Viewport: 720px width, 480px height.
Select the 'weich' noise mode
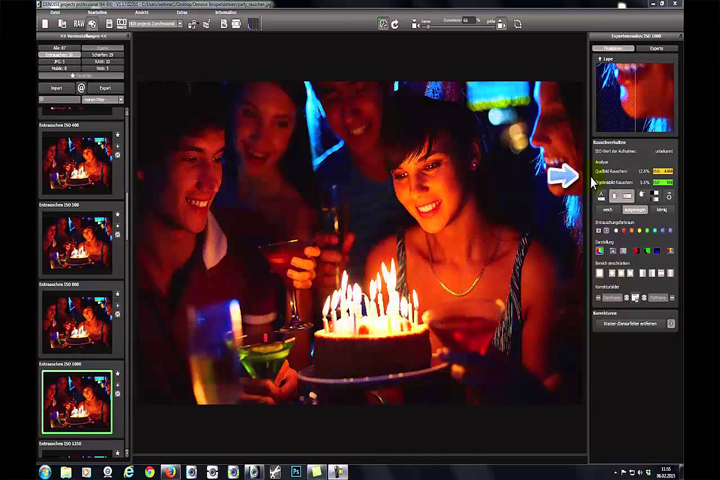click(607, 209)
